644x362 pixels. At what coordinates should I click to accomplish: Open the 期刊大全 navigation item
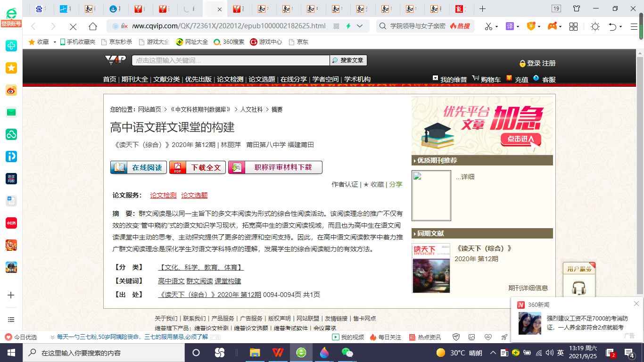pos(135,79)
